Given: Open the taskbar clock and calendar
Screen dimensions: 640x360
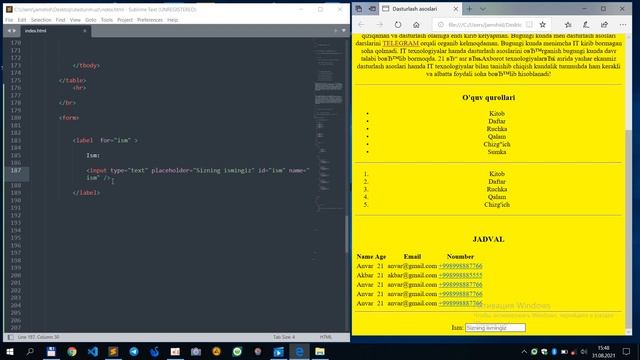Looking at the screenshot, I should 604,351.
